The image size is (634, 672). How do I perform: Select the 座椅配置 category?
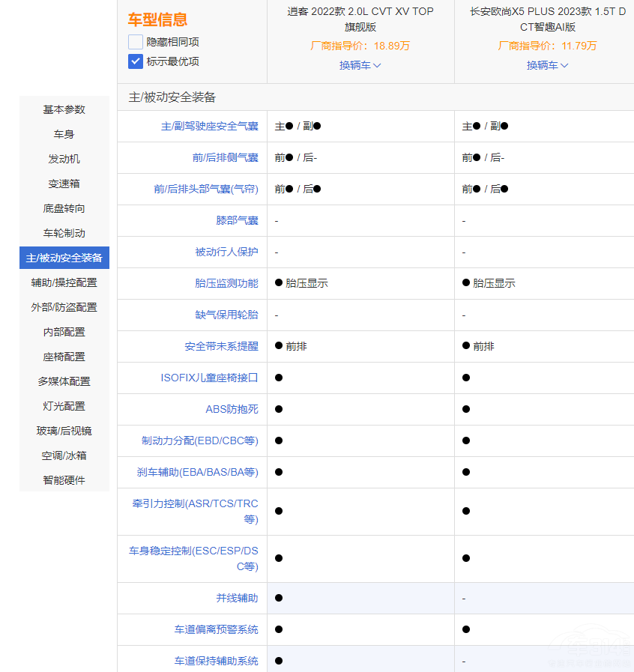[x=64, y=356]
